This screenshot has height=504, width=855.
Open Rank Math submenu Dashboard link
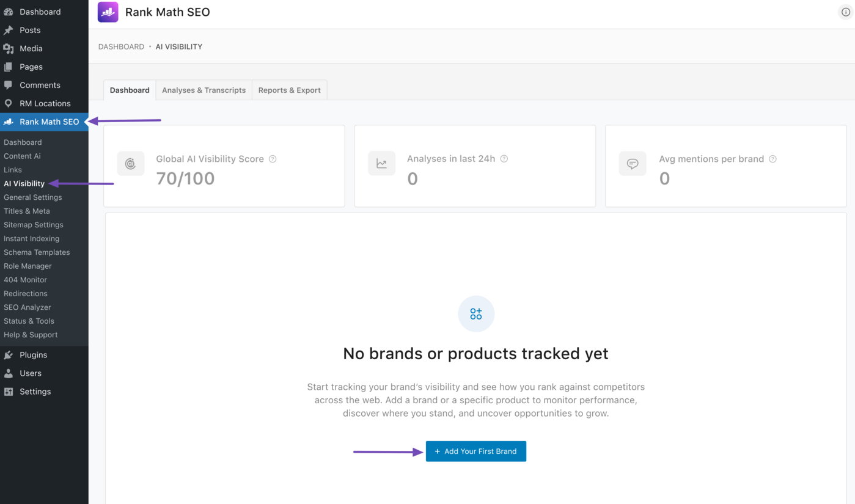click(23, 142)
